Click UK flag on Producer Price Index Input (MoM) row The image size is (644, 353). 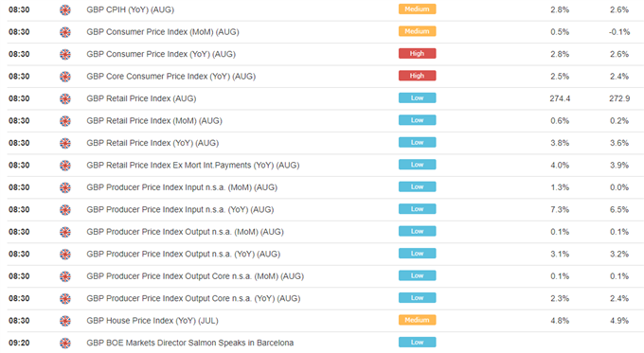(65, 187)
